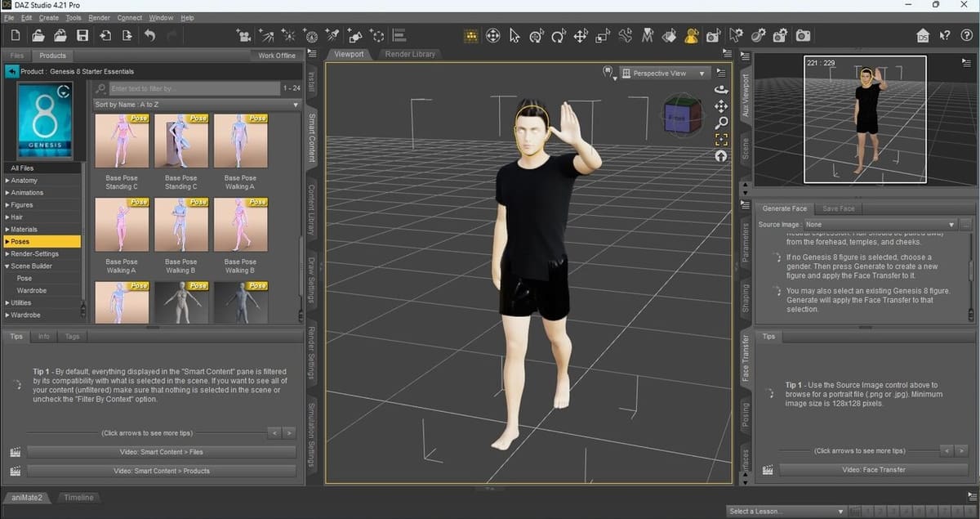This screenshot has width=980, height=519.
Task: Click the viewport Frame selection icon
Action: [721, 139]
